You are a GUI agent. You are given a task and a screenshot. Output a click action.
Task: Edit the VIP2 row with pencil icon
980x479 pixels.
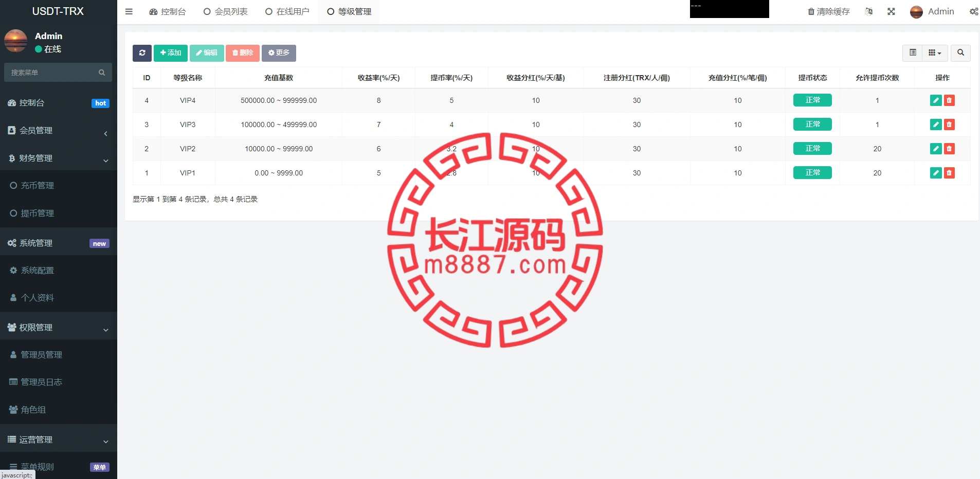(936, 149)
